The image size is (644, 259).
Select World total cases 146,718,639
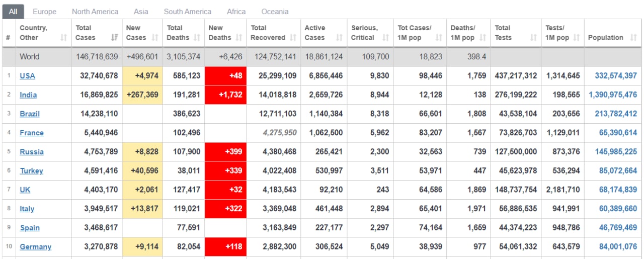pyautogui.click(x=97, y=57)
